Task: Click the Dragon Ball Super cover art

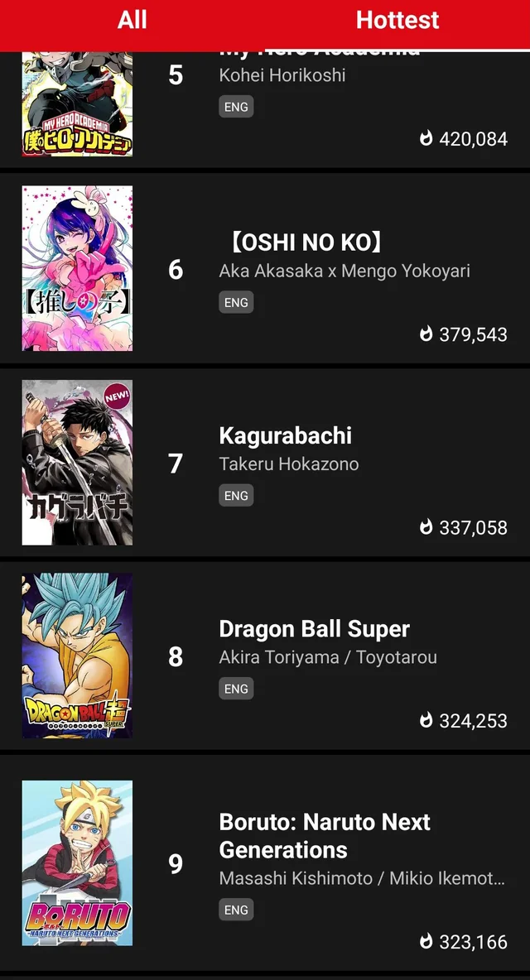Action: (x=76, y=655)
